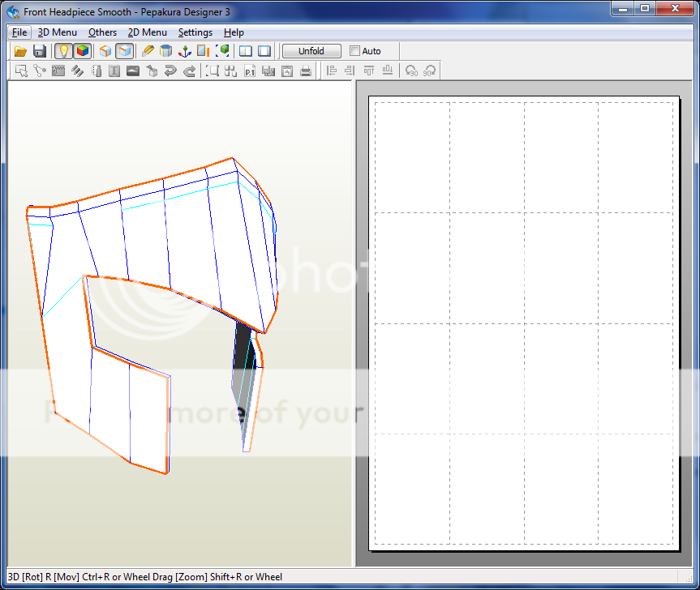The width and height of the screenshot is (700, 590).
Task: Open the Others menu
Action: pos(102,32)
